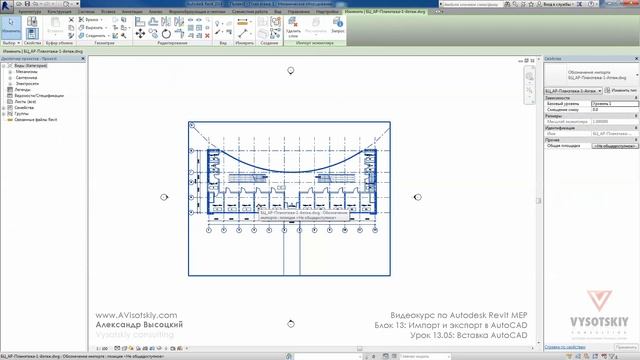Open the instance filter dropdown БЦ_АР-Планотажа

coord(573,91)
